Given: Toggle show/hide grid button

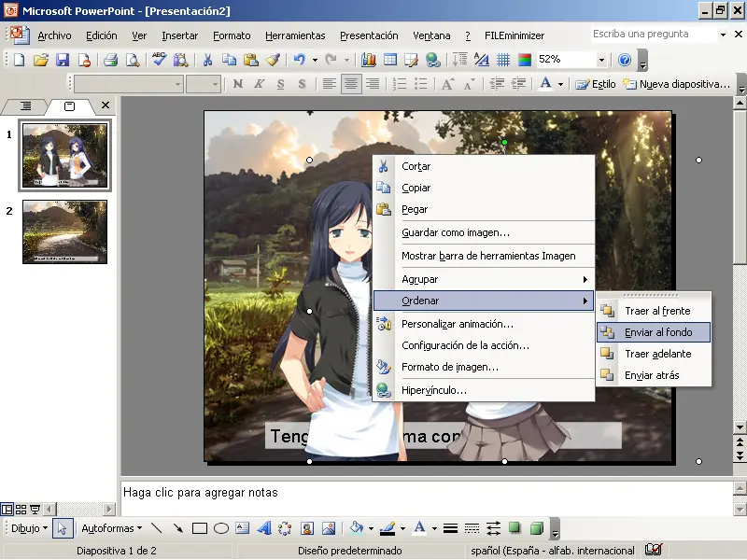Looking at the screenshot, I should pos(503,60).
